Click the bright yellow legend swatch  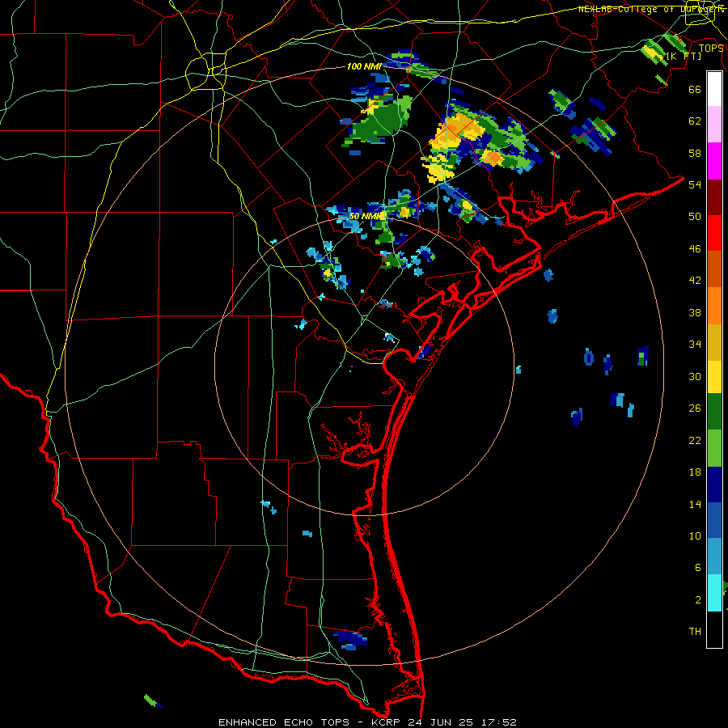point(714,377)
